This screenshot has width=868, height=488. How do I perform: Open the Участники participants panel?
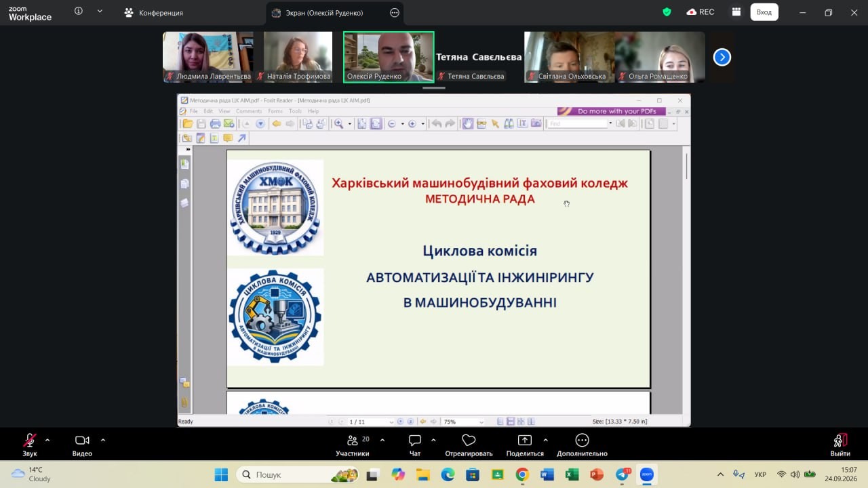pyautogui.click(x=353, y=445)
